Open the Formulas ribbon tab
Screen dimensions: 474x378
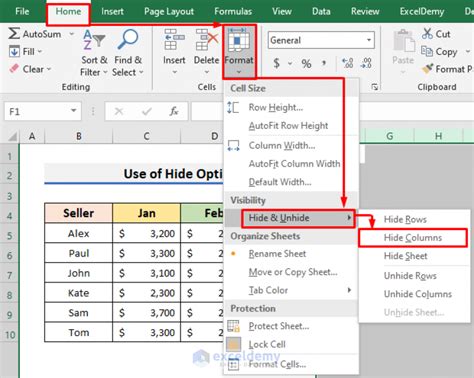pyautogui.click(x=233, y=12)
